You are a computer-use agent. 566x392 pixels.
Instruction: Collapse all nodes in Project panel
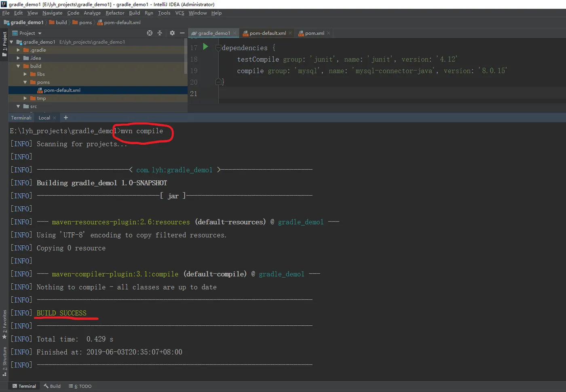pos(160,33)
